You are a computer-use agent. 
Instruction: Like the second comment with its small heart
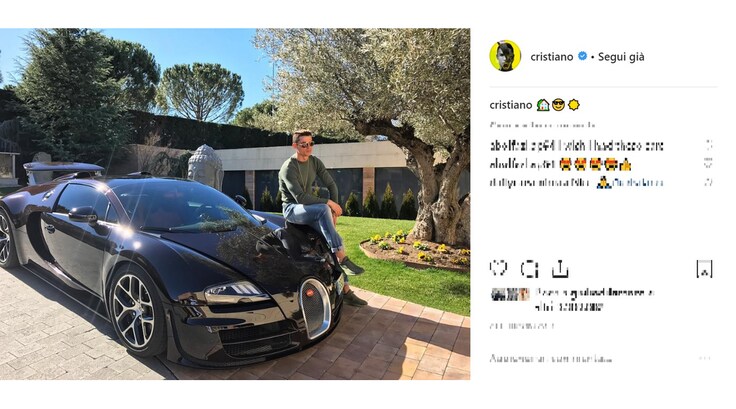[709, 164]
